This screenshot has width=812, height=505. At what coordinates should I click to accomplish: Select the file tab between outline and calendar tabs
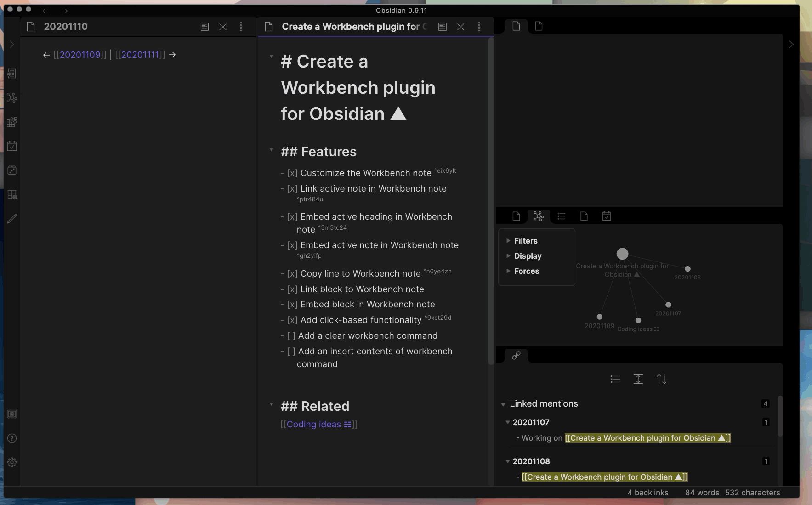tap(584, 216)
